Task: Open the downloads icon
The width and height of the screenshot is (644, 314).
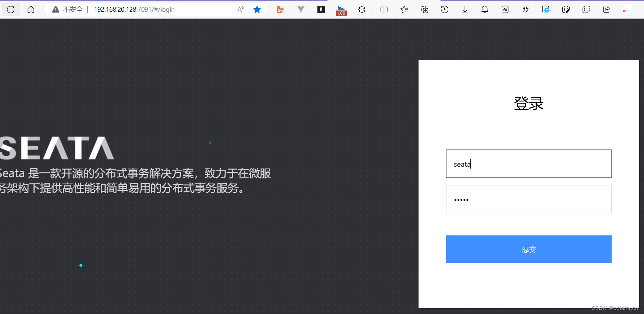Action: 465,10
